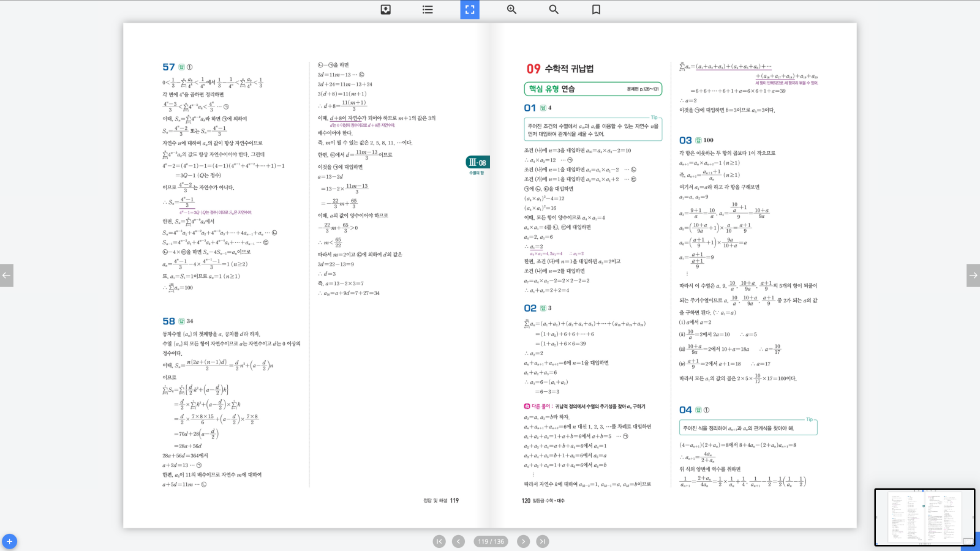980x551 pixels.
Task: Select the zoom-in magnifier tool
Action: coord(511,9)
